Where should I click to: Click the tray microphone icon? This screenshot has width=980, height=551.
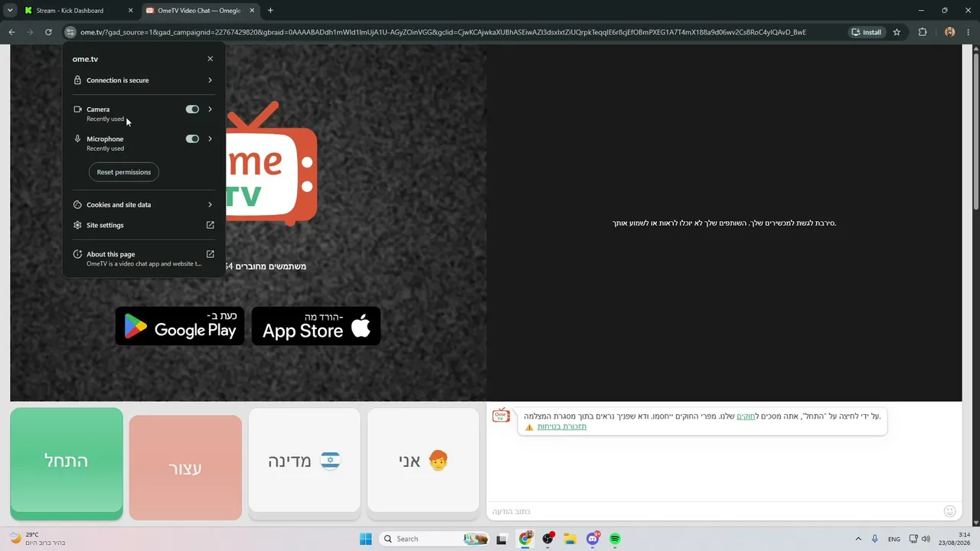coord(875,539)
